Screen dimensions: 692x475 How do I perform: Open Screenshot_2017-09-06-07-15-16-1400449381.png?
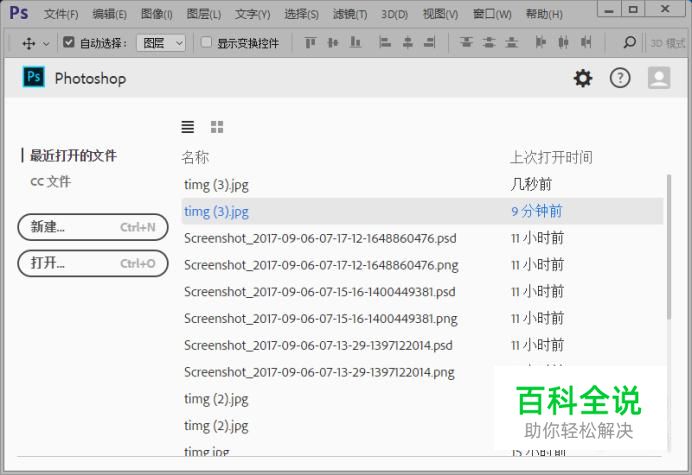click(x=422, y=318)
